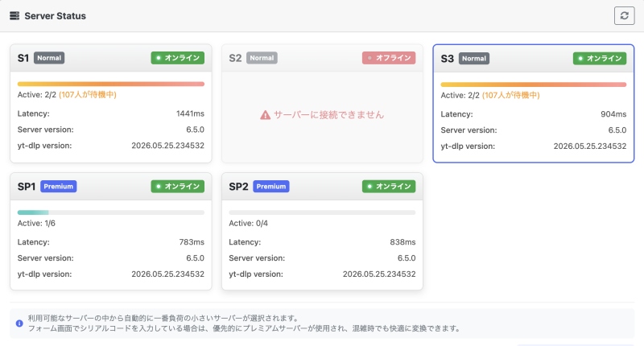Click the S1 online status badge
The width and height of the screenshot is (644, 346).
coord(177,58)
